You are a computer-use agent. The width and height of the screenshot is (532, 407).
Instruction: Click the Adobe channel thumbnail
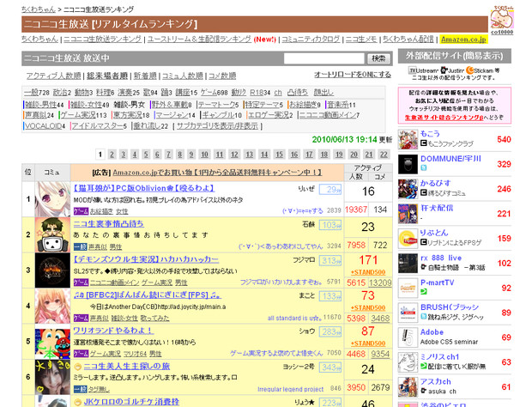[408, 337]
